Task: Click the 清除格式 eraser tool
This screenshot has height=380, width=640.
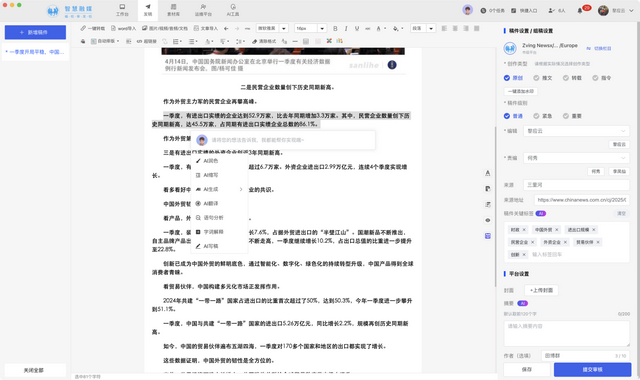Action: pyautogui.click(x=264, y=41)
